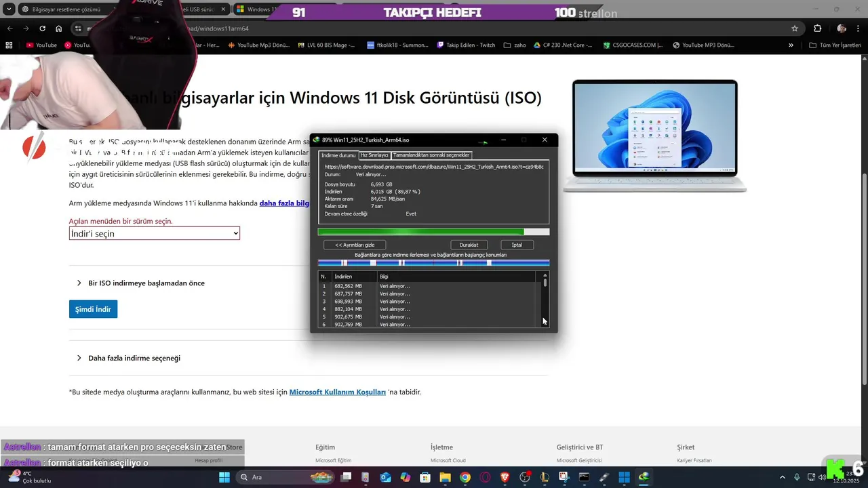The width and height of the screenshot is (868, 488).
Task: Select the İndirme durumu tab in IDM
Action: [x=338, y=155]
